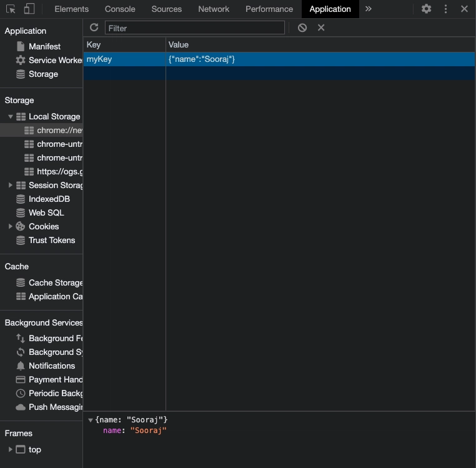This screenshot has height=468, width=476.
Task: Toggle the device toolbar icon
Action: tap(29, 9)
